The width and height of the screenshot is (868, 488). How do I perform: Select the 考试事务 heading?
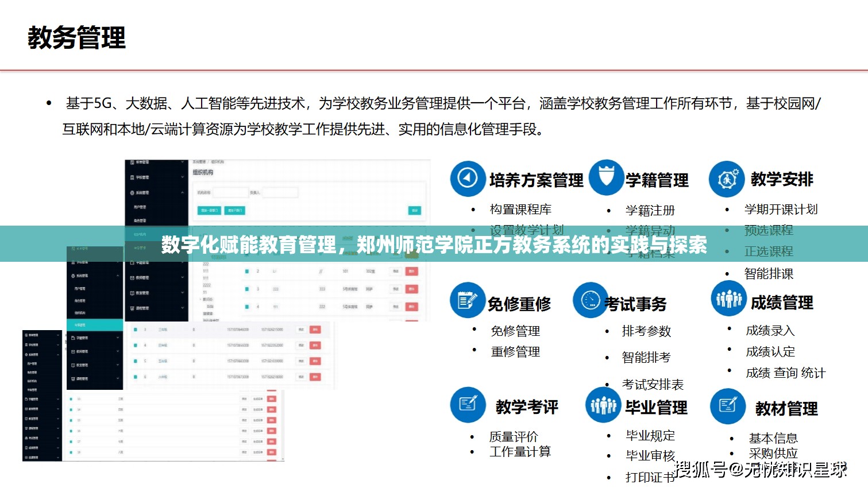click(635, 304)
